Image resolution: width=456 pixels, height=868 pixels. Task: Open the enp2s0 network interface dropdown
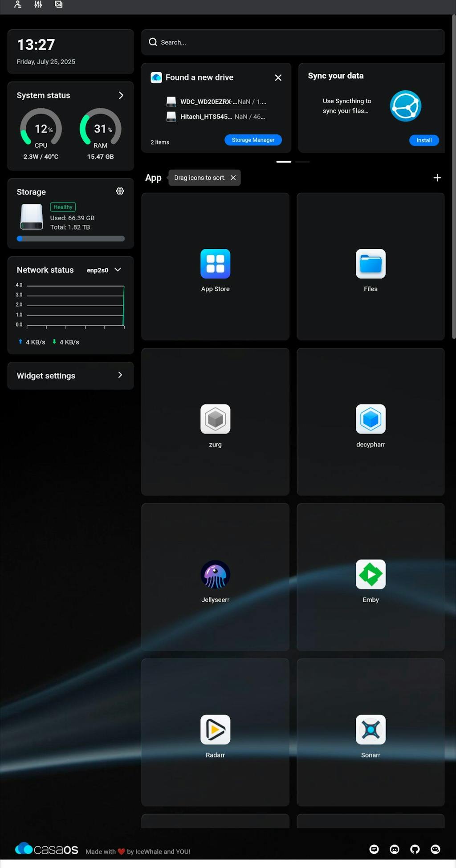click(118, 270)
